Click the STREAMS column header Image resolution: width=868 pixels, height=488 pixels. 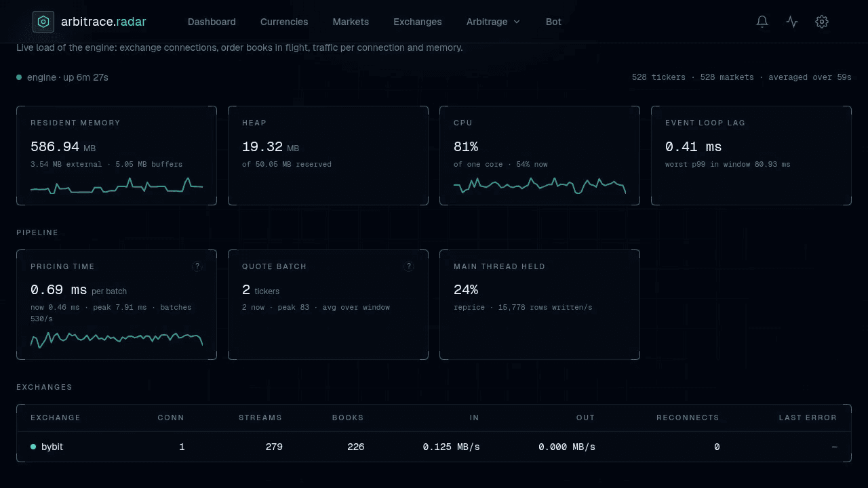pos(260,418)
